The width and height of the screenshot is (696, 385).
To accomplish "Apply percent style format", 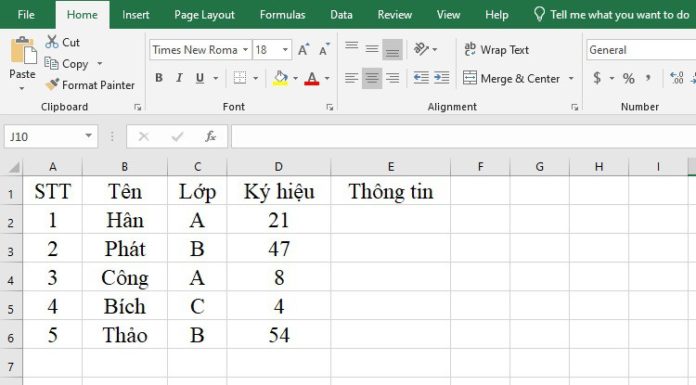I will click(x=629, y=79).
